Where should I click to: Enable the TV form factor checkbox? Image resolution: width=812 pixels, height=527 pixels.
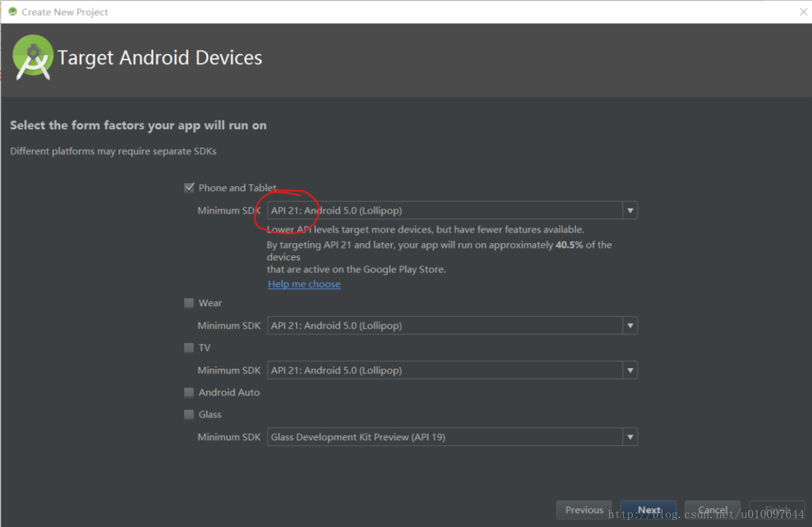click(x=189, y=348)
